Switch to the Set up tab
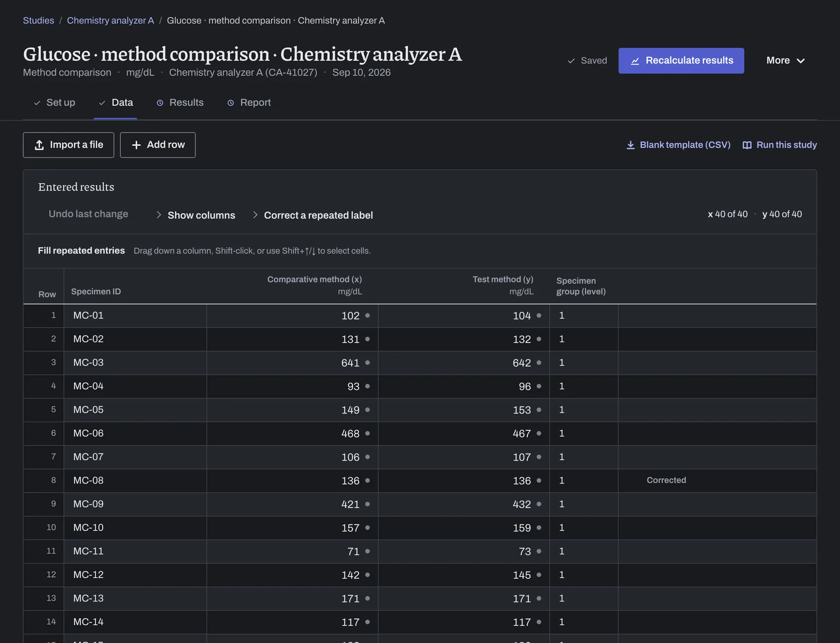The height and width of the screenshot is (643, 840). (x=55, y=103)
